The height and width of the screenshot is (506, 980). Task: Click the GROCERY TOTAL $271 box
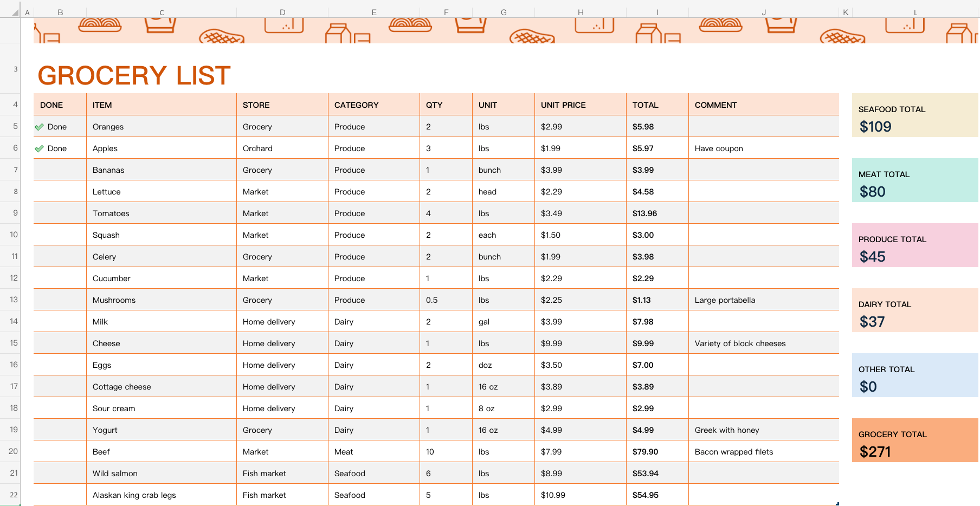tap(915, 440)
